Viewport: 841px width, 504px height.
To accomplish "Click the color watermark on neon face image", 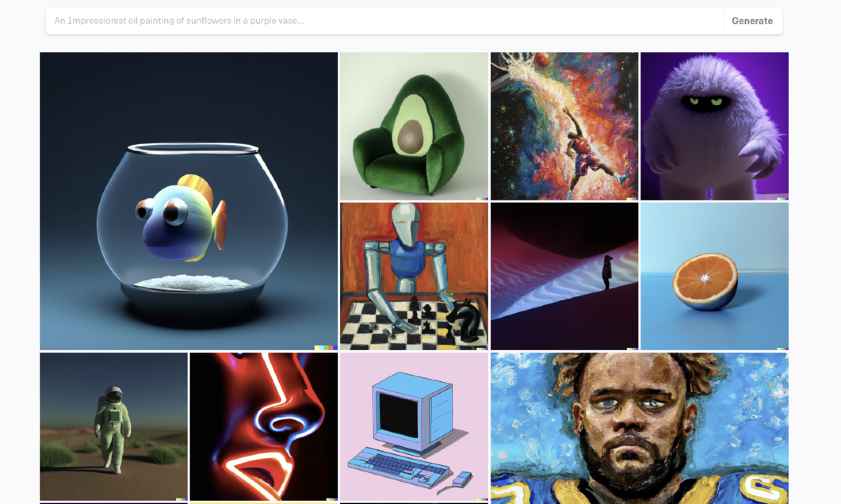I will [x=332, y=500].
